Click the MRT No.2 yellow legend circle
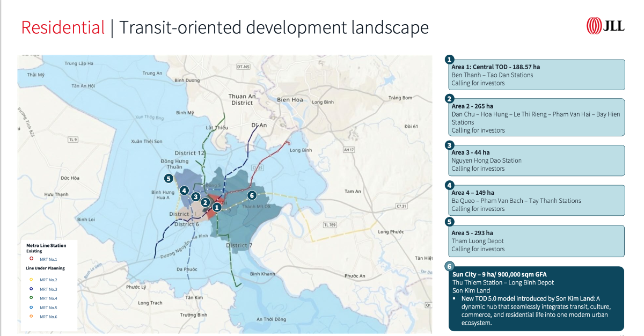 32,280
